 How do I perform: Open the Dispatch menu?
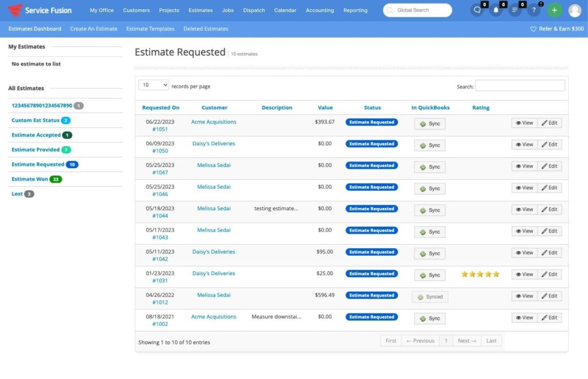254,10
